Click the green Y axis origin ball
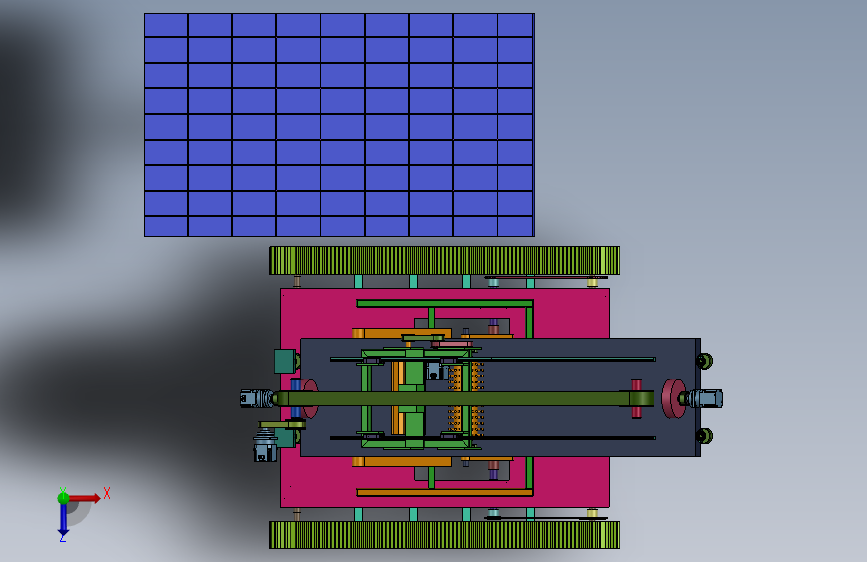Screen dimensions: 867x562 63,498
